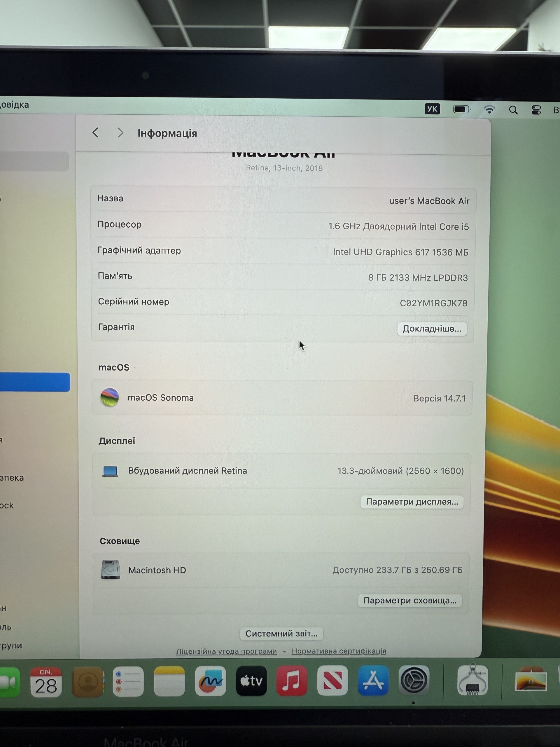Launch Music from the Dock
Image resolution: width=560 pixels, height=747 pixels.
click(x=292, y=681)
